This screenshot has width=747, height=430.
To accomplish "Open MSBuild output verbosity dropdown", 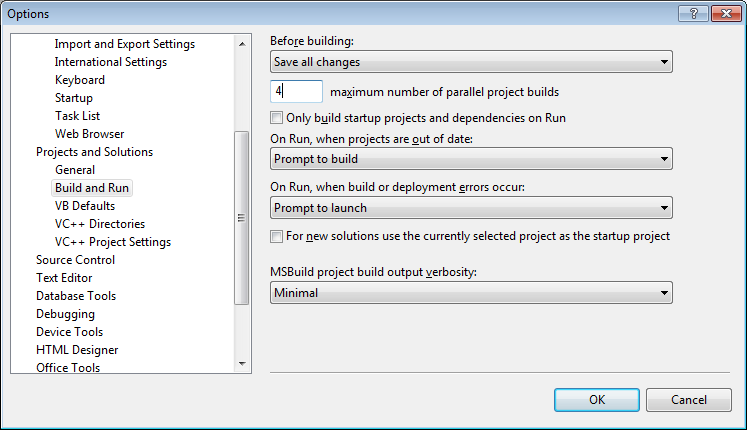I will tap(471, 293).
